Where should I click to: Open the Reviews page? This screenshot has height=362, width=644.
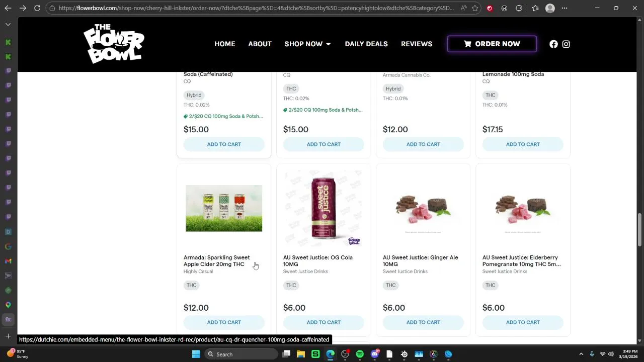click(417, 44)
